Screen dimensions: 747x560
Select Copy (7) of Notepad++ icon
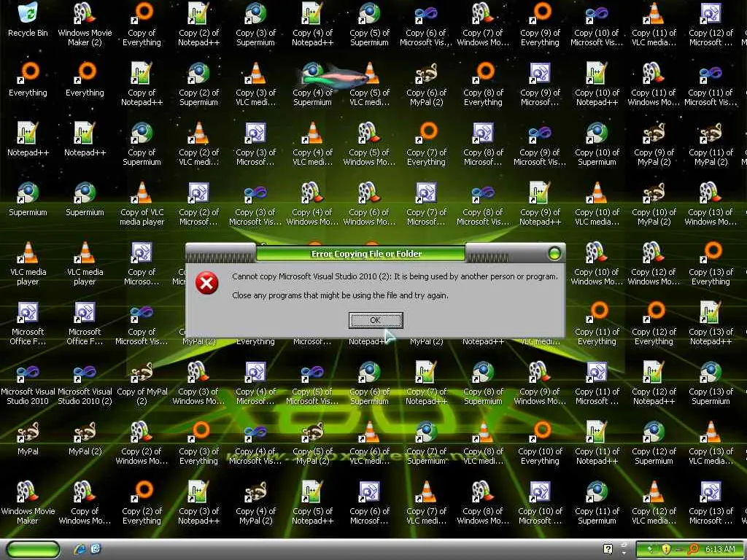[426, 384]
